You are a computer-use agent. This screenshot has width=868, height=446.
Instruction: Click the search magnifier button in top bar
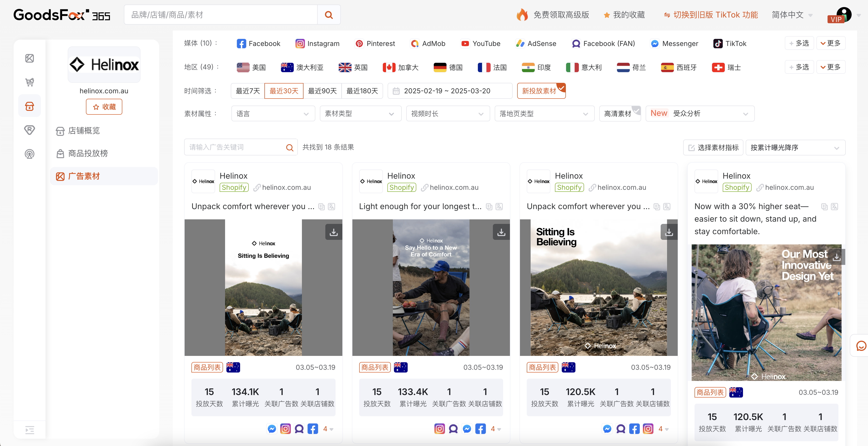(x=329, y=15)
